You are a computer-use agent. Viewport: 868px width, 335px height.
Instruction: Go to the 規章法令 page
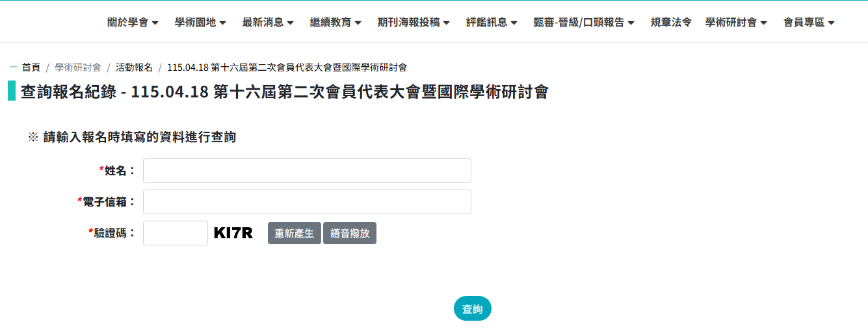[x=671, y=22]
